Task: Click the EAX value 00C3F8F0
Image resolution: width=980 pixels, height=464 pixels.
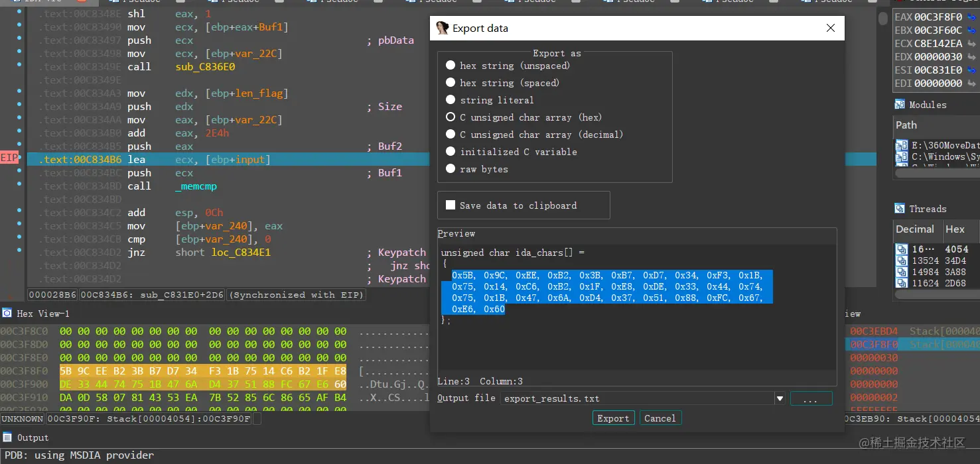Action: (938, 17)
